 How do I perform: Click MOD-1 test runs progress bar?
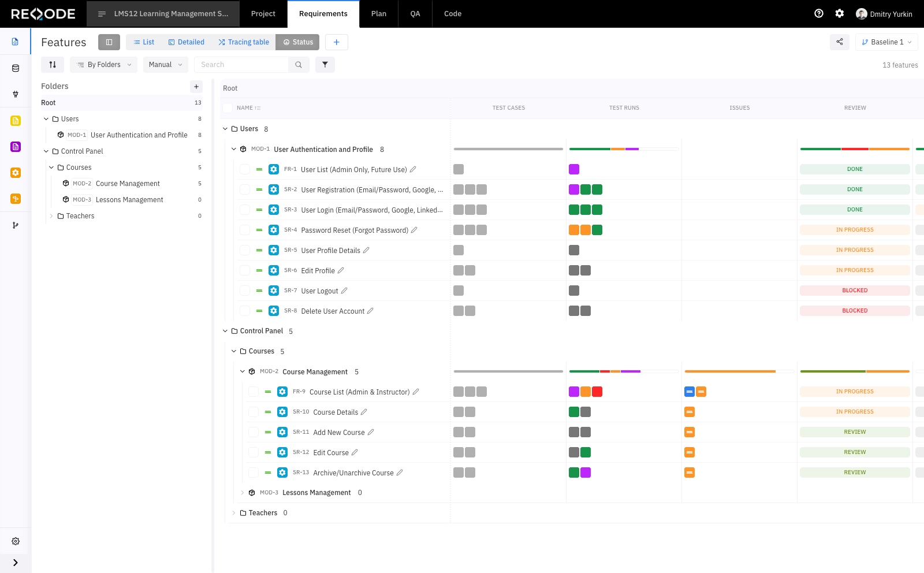624,149
